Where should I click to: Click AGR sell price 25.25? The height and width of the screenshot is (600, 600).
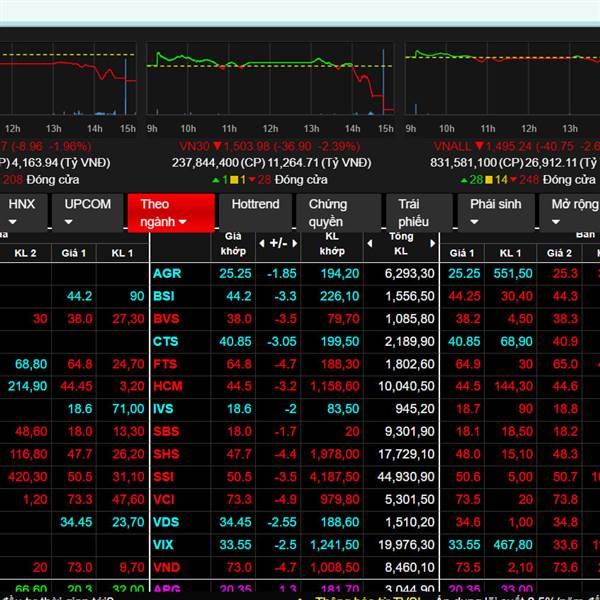tap(464, 274)
